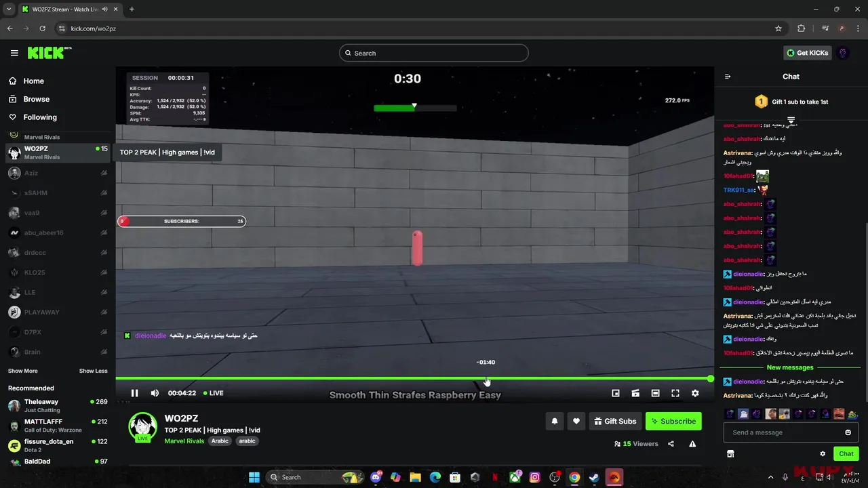
Task: Toggle theater mode in the player
Action: coord(655,393)
